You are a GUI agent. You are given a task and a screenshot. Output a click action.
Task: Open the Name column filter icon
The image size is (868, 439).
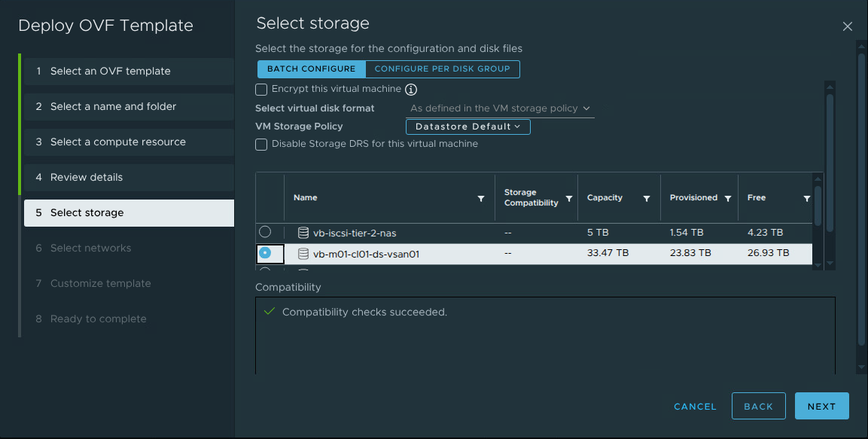click(x=481, y=199)
